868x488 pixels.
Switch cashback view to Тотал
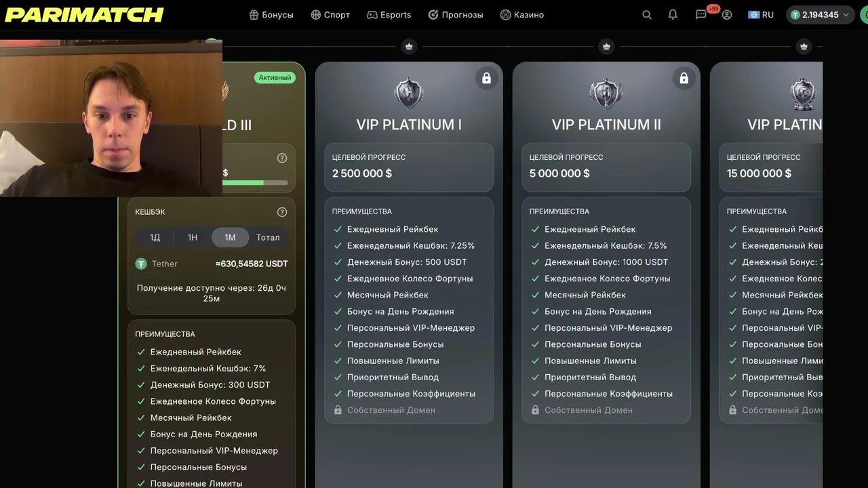268,237
